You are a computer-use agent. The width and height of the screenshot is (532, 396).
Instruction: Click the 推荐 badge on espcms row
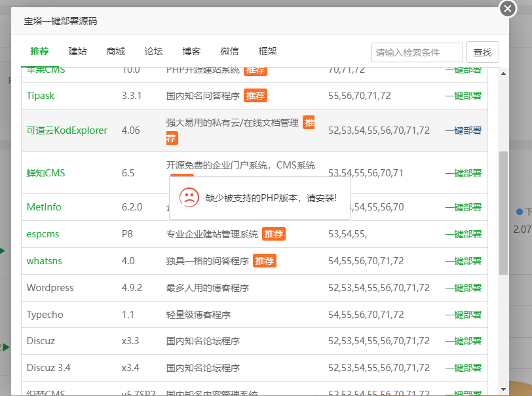point(274,234)
